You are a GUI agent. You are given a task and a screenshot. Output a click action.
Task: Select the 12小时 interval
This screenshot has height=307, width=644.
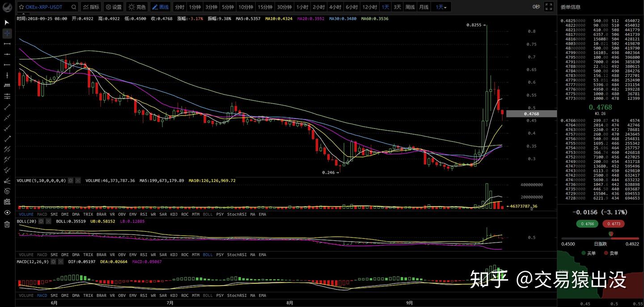(x=370, y=7)
